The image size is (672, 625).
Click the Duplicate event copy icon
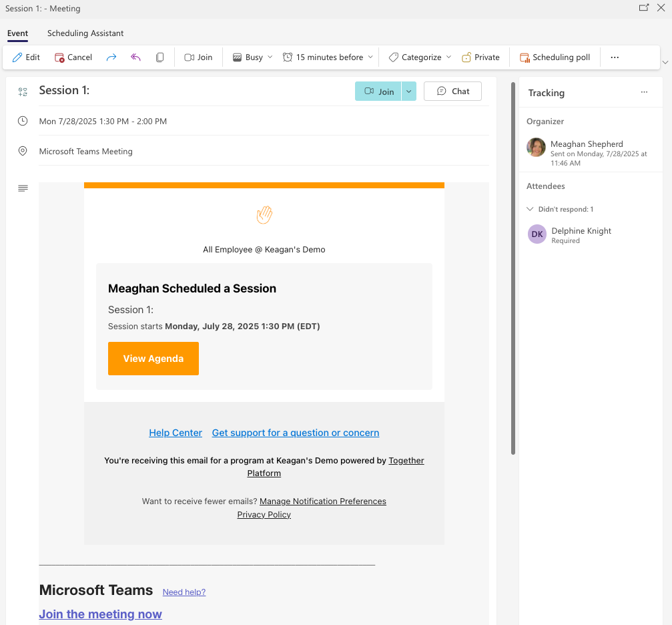click(159, 57)
